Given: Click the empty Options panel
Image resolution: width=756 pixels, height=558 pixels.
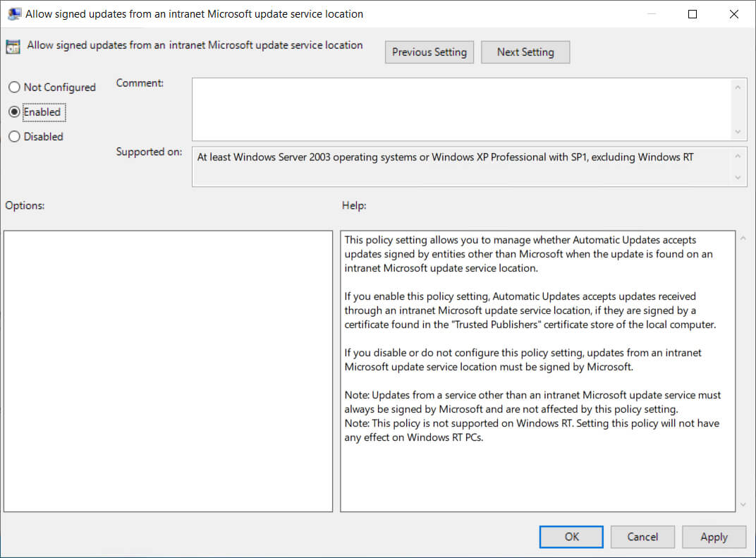Looking at the screenshot, I should pyautogui.click(x=168, y=371).
